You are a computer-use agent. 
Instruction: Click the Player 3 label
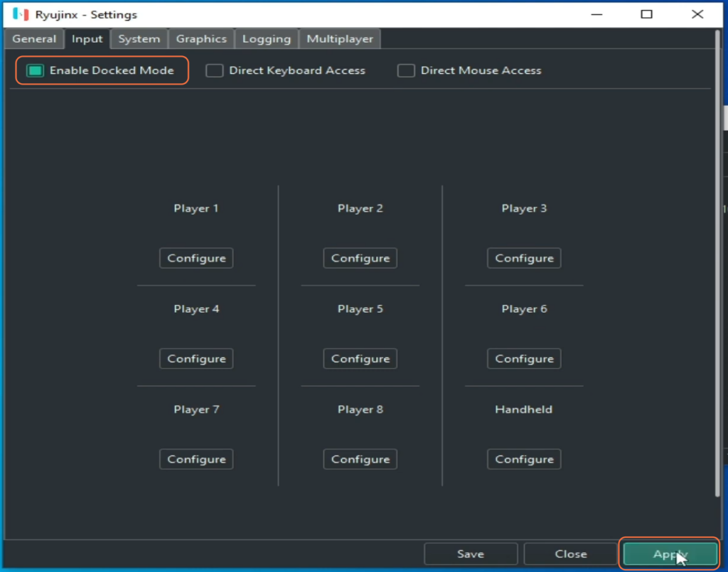point(524,208)
